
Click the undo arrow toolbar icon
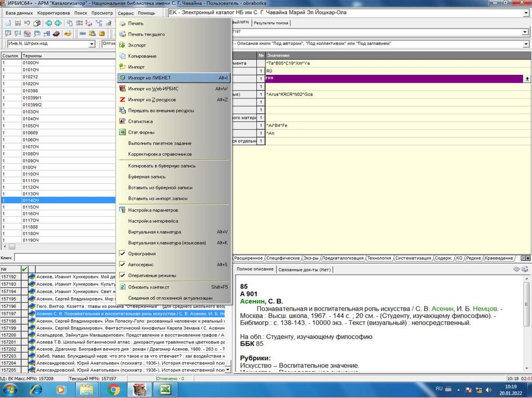pos(27,23)
